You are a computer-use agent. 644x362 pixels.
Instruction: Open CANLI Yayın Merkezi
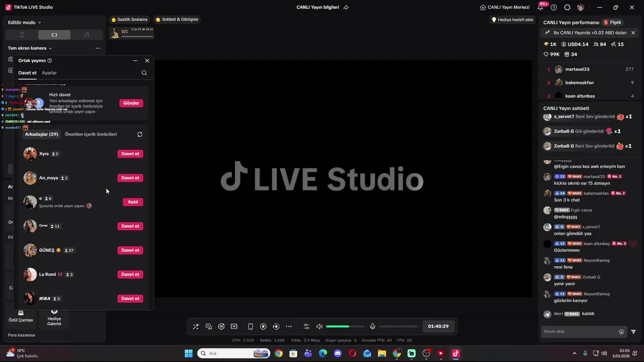(x=505, y=8)
